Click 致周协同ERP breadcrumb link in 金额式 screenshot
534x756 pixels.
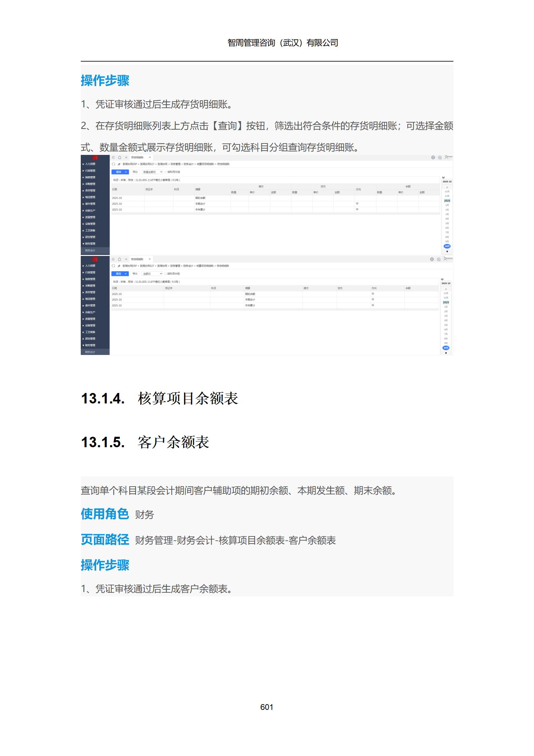tap(130, 266)
